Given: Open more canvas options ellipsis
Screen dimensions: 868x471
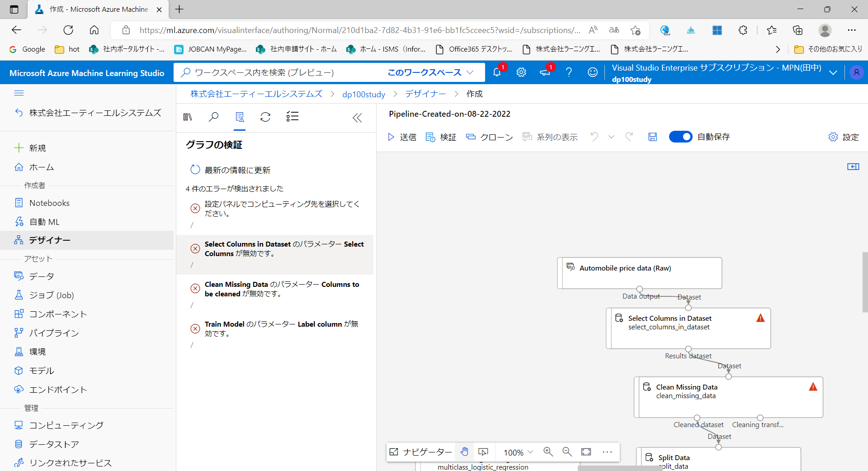Looking at the screenshot, I should pos(607,452).
